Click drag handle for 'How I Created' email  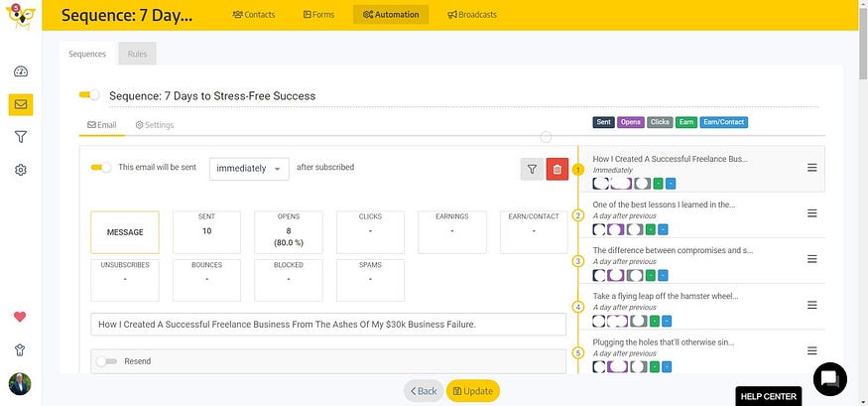812,168
